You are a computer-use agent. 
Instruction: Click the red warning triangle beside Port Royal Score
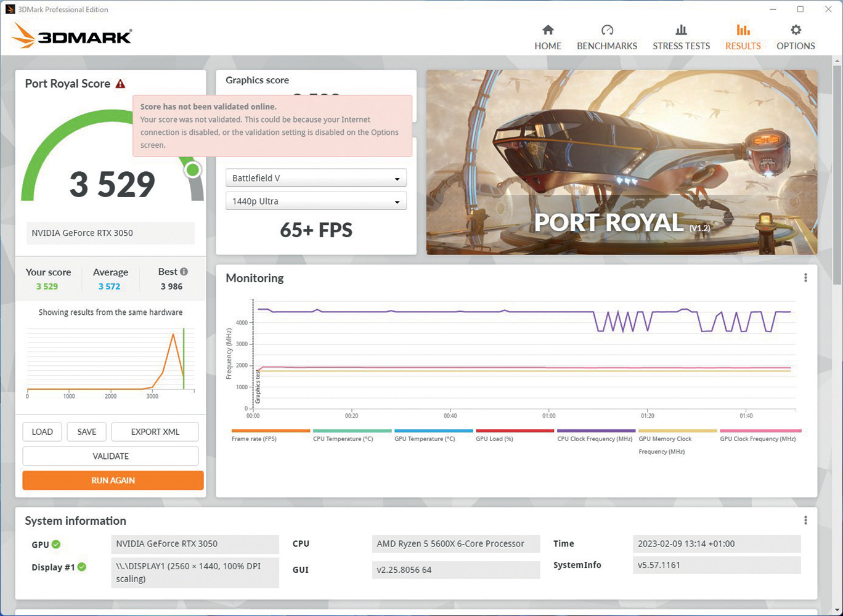click(120, 84)
